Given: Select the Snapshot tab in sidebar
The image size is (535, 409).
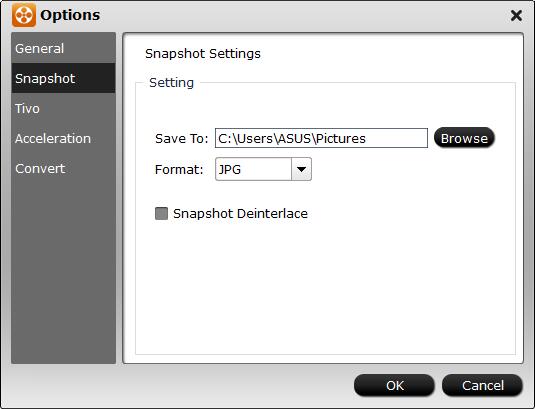Looking at the screenshot, I should (63, 78).
